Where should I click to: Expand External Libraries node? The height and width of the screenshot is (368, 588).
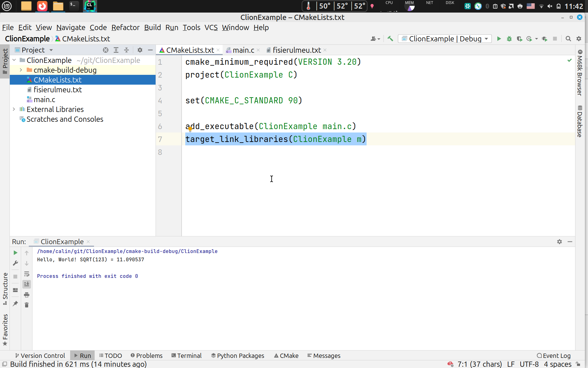pos(14,109)
